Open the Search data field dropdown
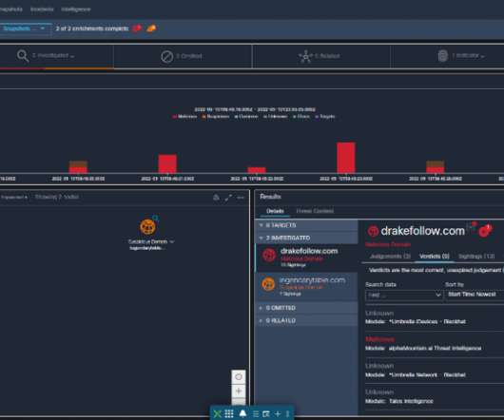 [404, 295]
